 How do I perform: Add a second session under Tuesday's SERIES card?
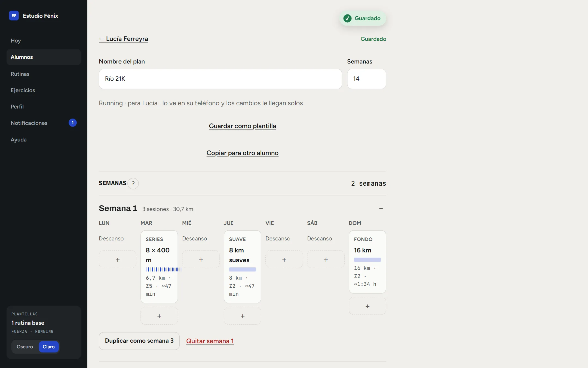pyautogui.click(x=159, y=316)
